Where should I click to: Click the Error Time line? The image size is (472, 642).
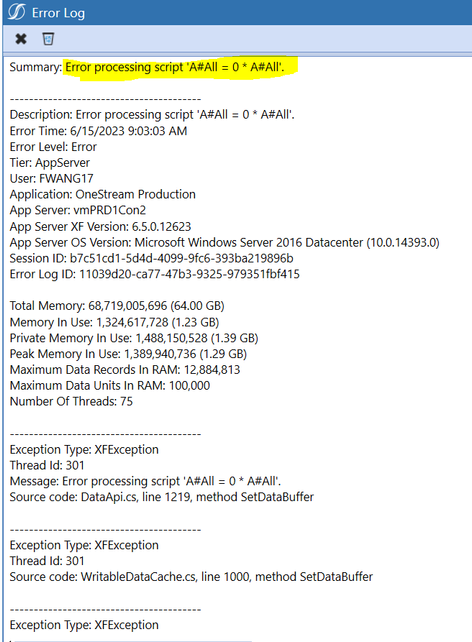(98, 131)
